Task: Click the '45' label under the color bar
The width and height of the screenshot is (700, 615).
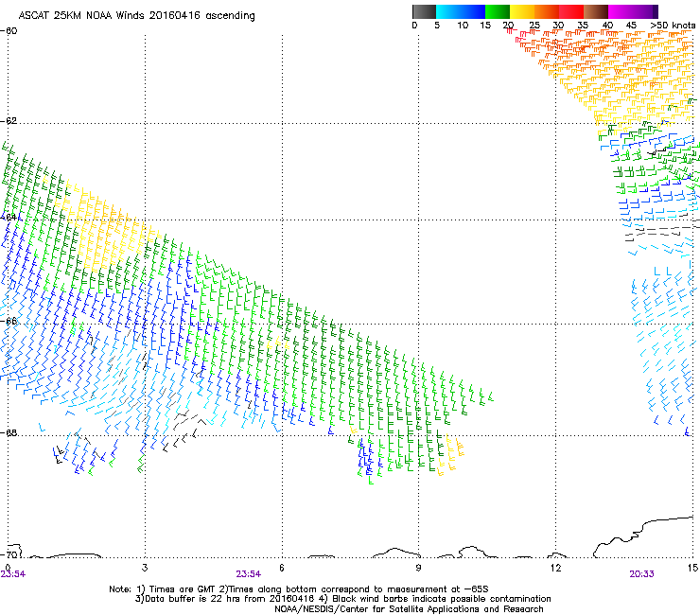Action: pos(631,26)
